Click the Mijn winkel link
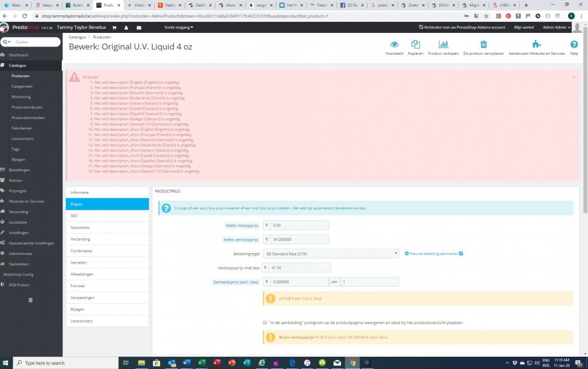Screen dimensions: 588x369 coord(524,28)
